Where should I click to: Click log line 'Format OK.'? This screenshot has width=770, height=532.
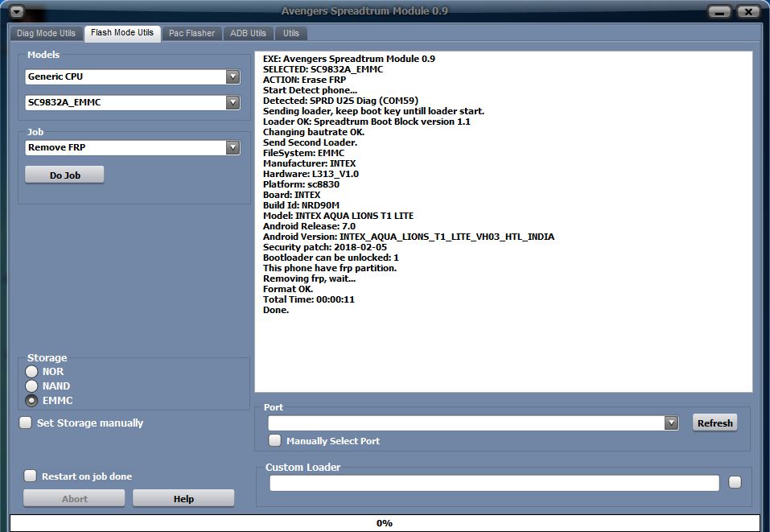288,289
